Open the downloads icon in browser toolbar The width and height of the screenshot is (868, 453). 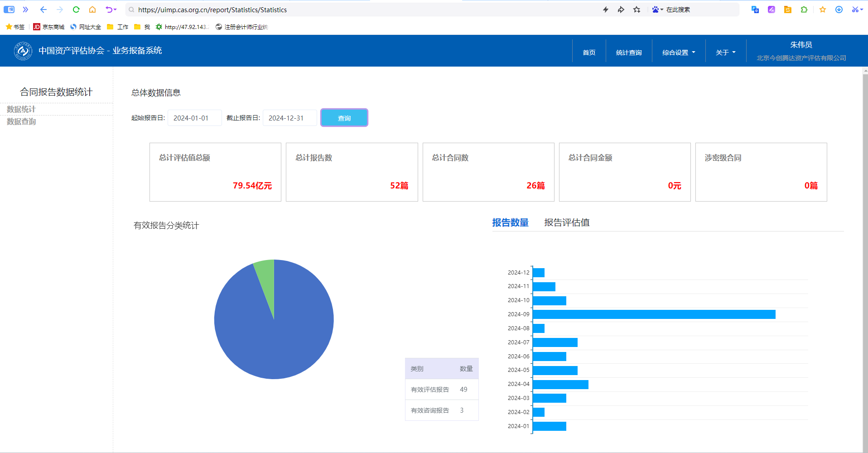click(839, 10)
